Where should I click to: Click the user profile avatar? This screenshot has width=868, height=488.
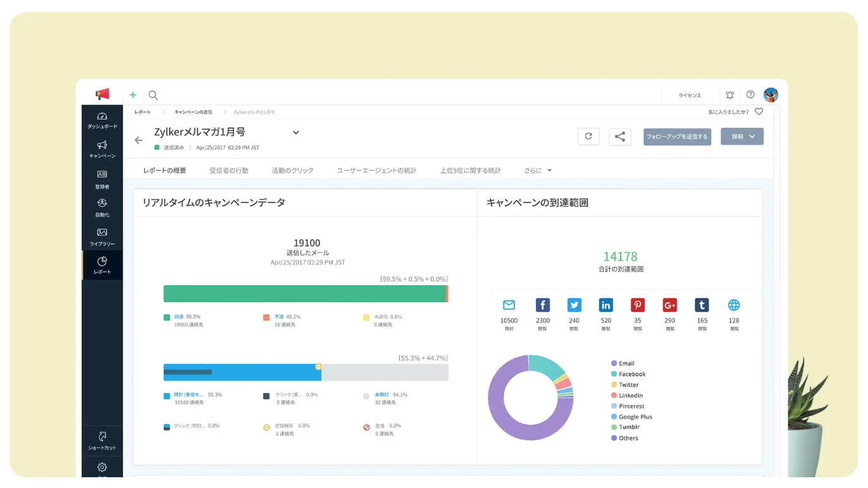(x=771, y=95)
